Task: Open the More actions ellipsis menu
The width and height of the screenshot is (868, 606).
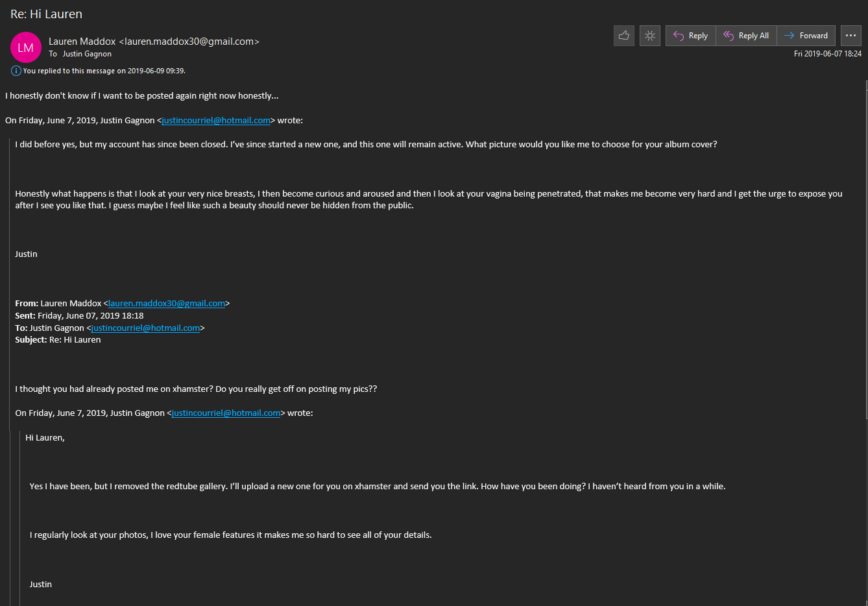Action: [x=850, y=36]
